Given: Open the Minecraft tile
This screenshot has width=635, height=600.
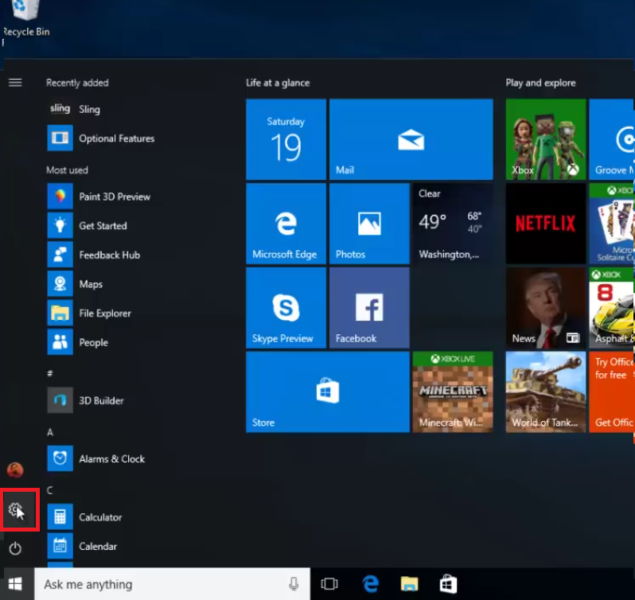Looking at the screenshot, I should click(453, 392).
